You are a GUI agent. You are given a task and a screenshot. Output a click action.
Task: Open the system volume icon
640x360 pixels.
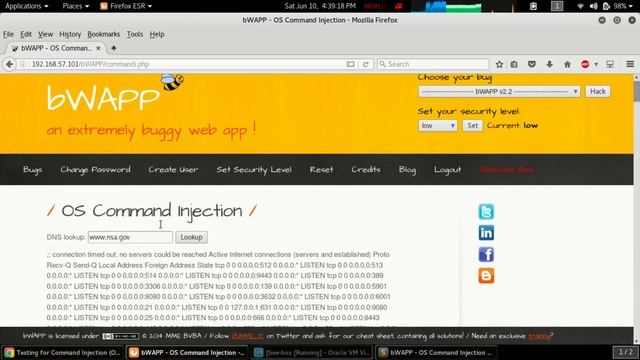click(x=593, y=6)
